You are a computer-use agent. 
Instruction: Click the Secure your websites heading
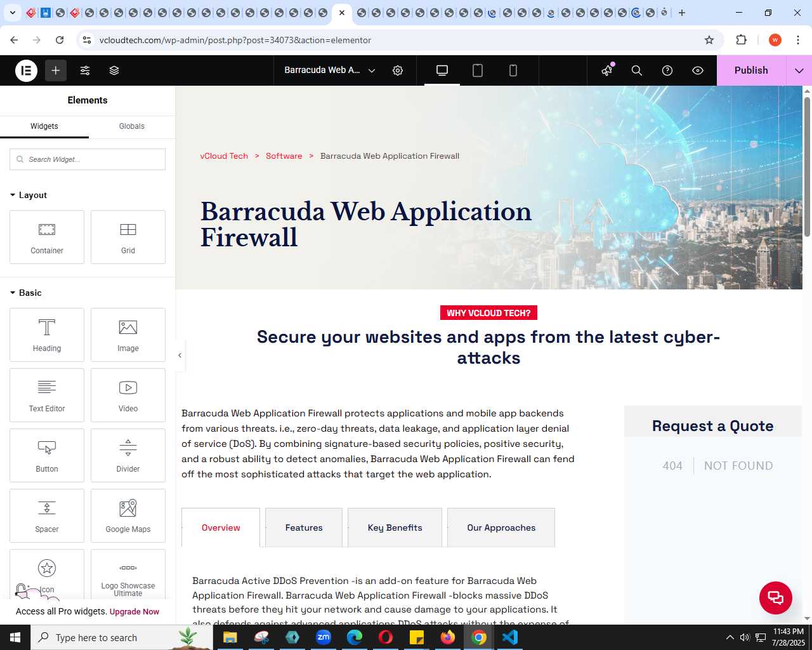click(x=488, y=347)
